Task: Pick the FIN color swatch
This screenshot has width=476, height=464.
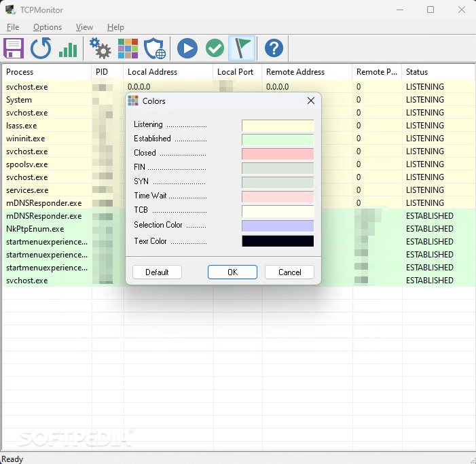Action: (x=278, y=168)
